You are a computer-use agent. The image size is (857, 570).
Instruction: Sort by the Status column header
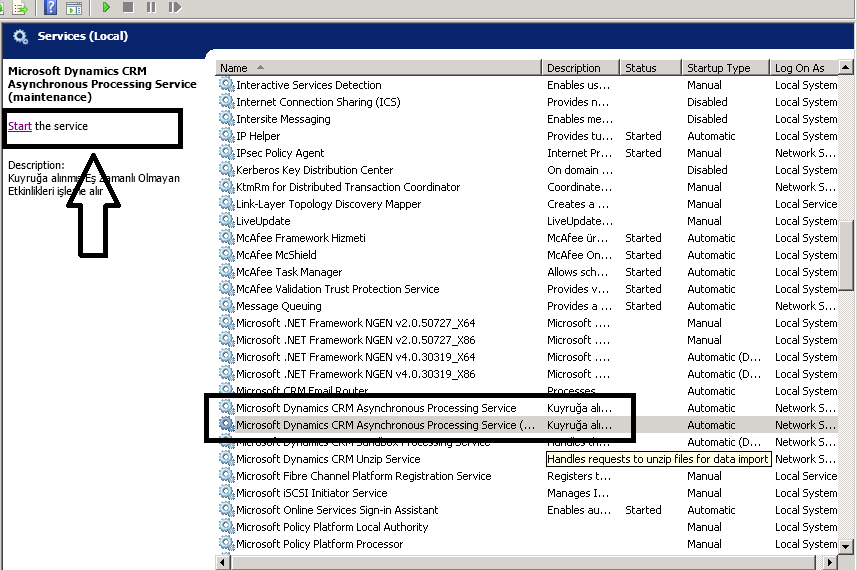[650, 68]
